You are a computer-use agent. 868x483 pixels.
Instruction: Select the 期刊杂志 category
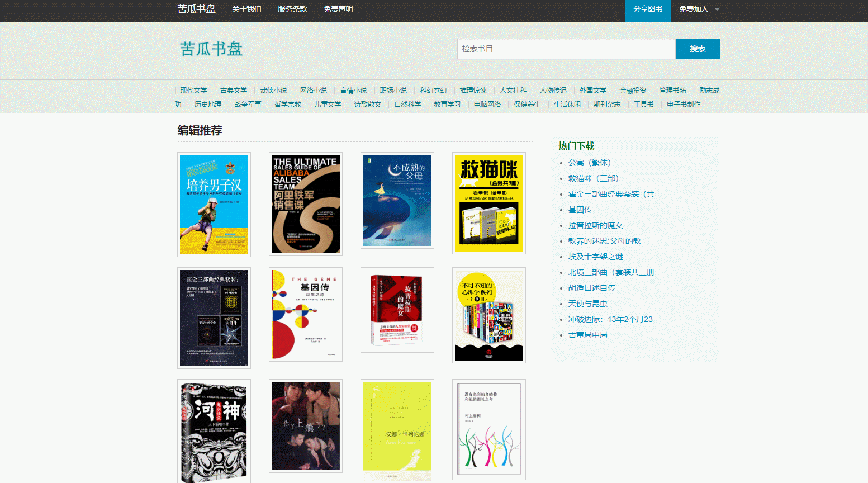pyautogui.click(x=607, y=105)
